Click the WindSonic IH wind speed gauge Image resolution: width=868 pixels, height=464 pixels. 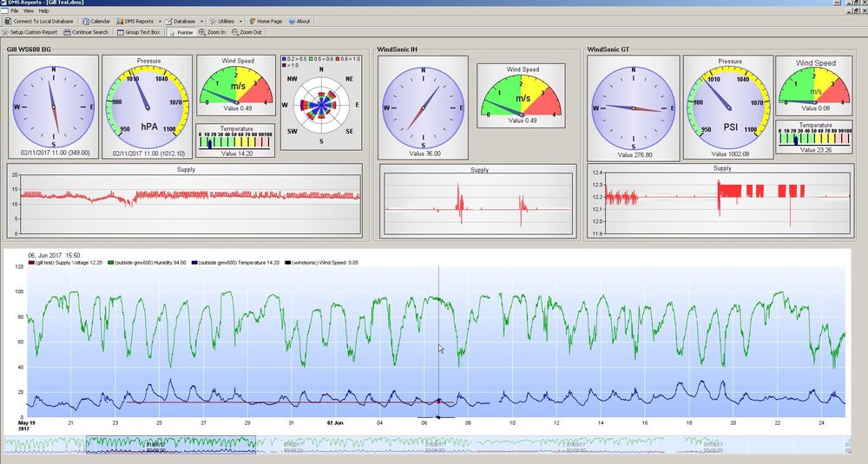tap(522, 95)
